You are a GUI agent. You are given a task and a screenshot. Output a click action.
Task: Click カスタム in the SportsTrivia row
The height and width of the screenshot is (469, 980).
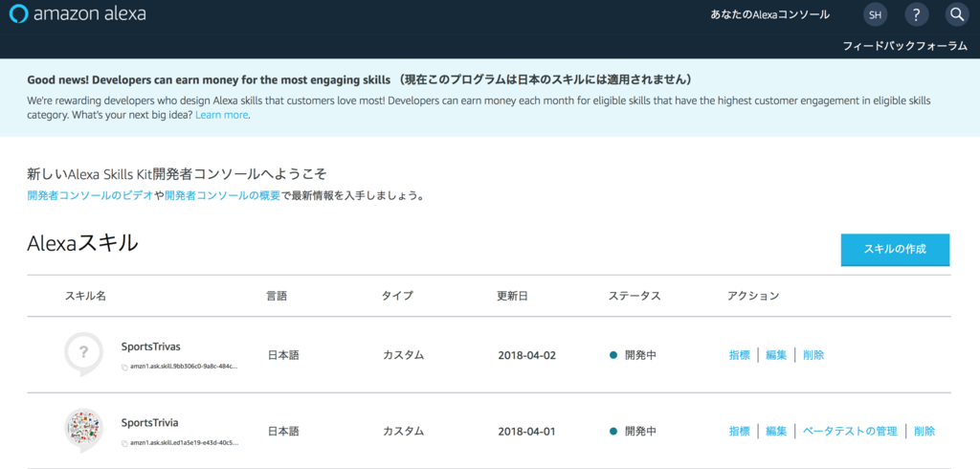click(x=404, y=431)
